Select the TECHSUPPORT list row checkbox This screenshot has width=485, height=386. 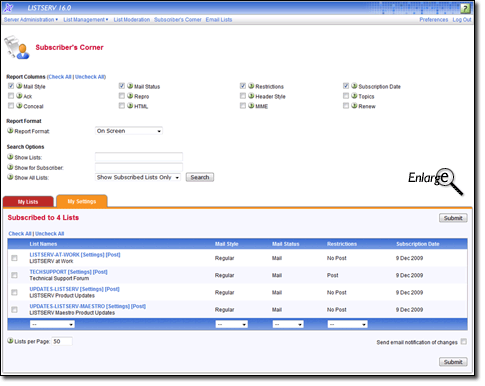tap(14, 275)
